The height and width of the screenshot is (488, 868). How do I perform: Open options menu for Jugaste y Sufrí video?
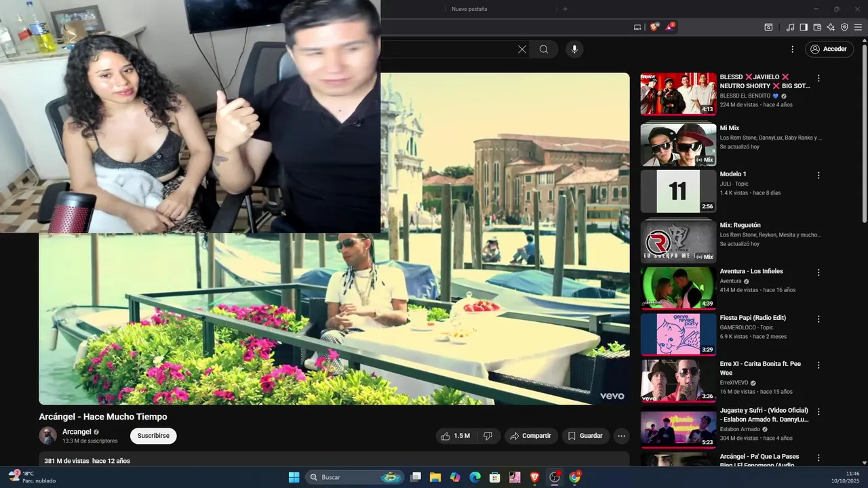818,411
